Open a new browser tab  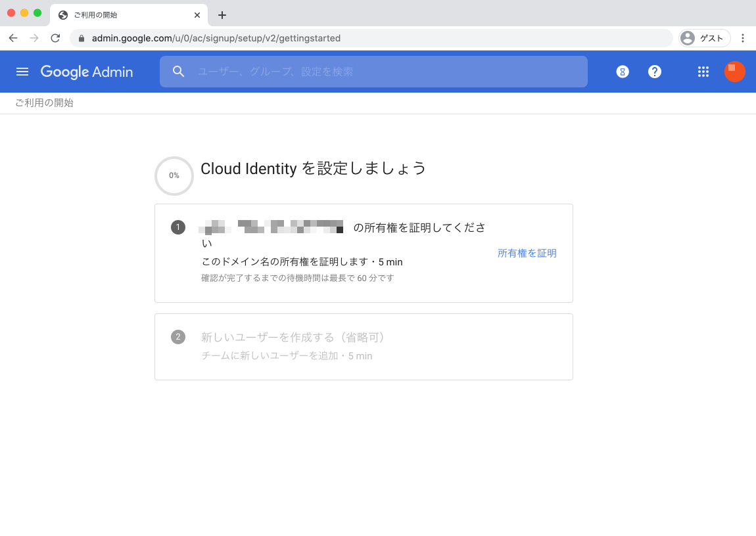[222, 15]
